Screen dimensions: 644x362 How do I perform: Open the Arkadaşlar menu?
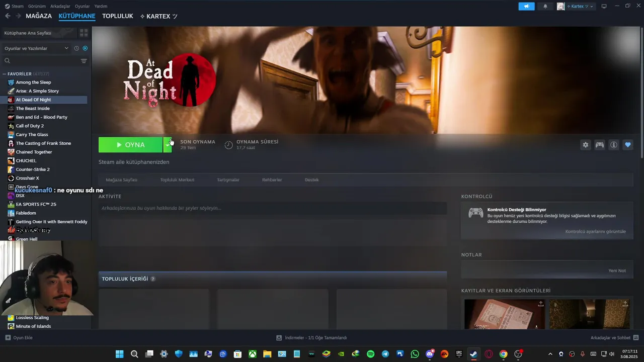click(x=60, y=6)
